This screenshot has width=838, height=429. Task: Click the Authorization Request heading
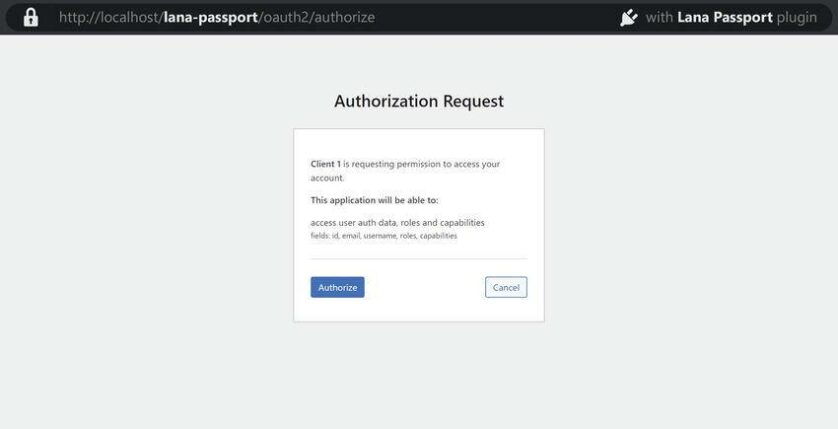tap(419, 101)
